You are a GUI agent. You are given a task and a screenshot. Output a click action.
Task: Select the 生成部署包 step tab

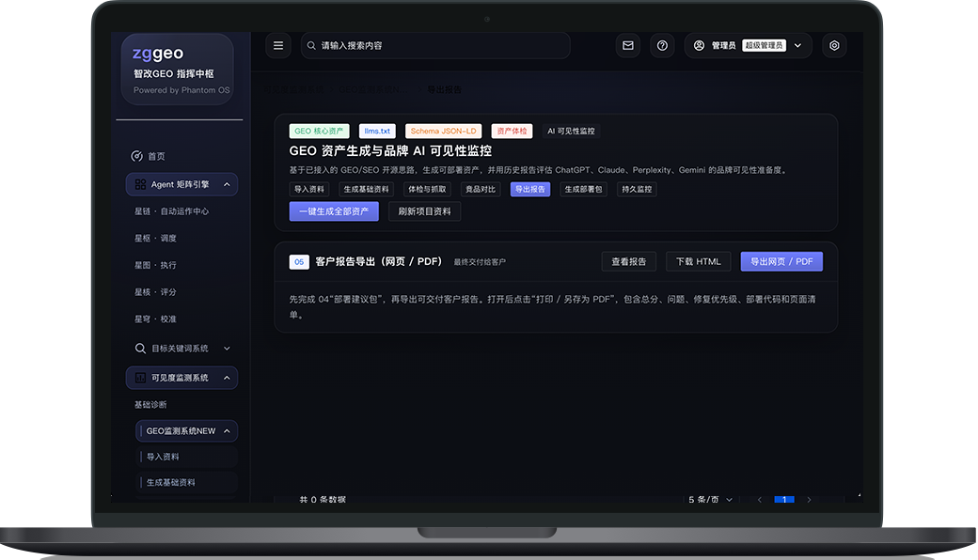tap(583, 190)
